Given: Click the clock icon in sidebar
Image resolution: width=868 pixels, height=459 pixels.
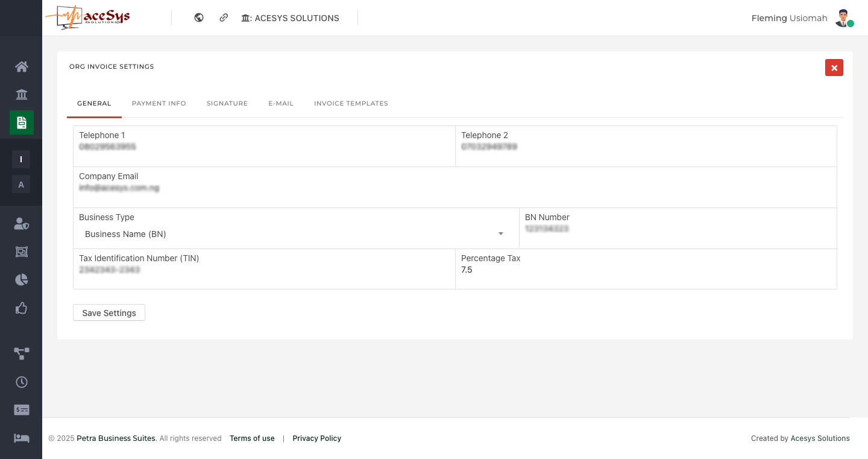Looking at the screenshot, I should pos(22,382).
